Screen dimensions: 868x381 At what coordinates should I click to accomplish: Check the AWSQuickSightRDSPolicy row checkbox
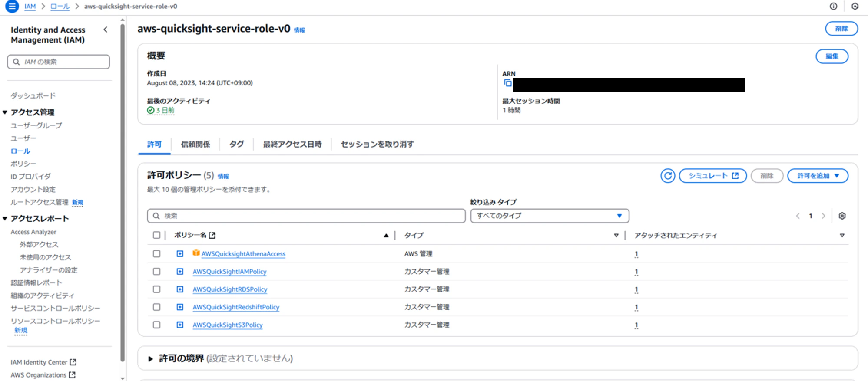coord(156,289)
